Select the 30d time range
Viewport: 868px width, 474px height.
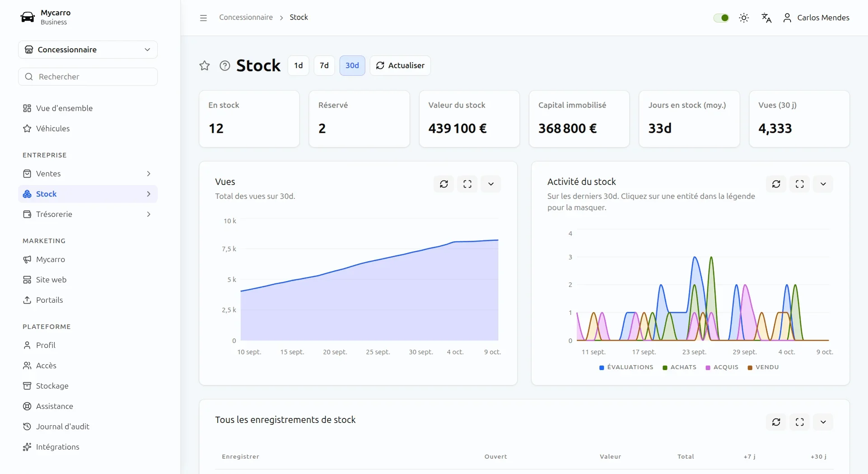[x=352, y=66]
